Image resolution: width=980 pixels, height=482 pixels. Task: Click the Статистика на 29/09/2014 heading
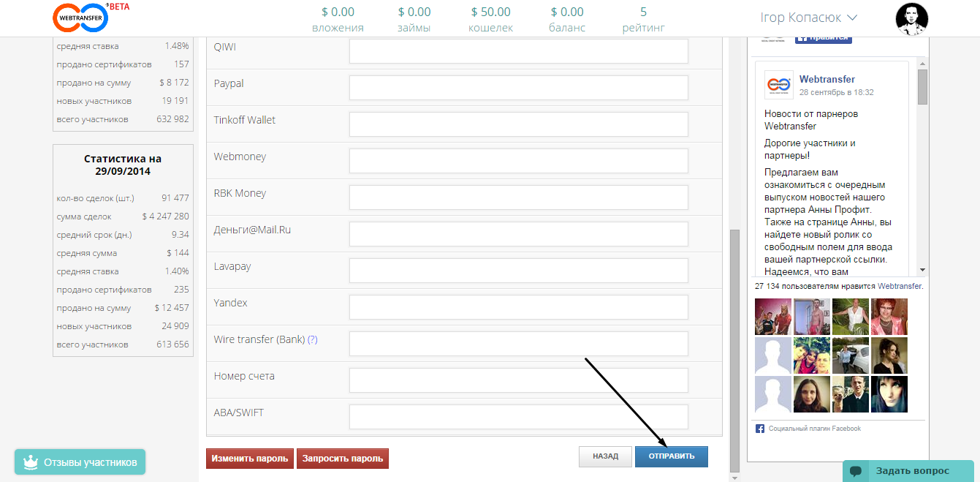123,165
